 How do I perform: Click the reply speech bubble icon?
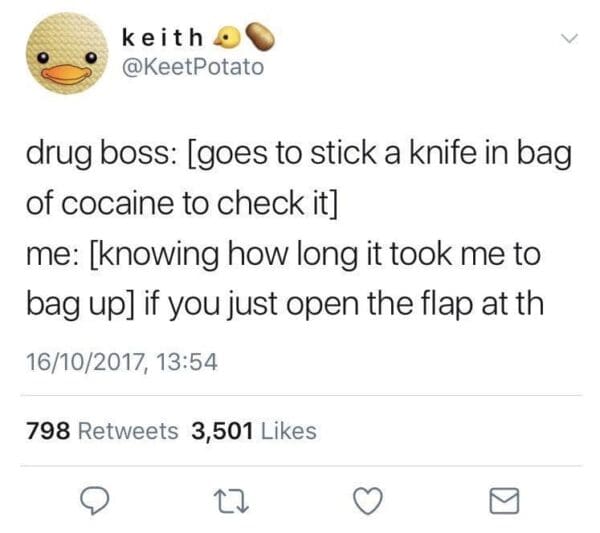[x=95, y=501]
